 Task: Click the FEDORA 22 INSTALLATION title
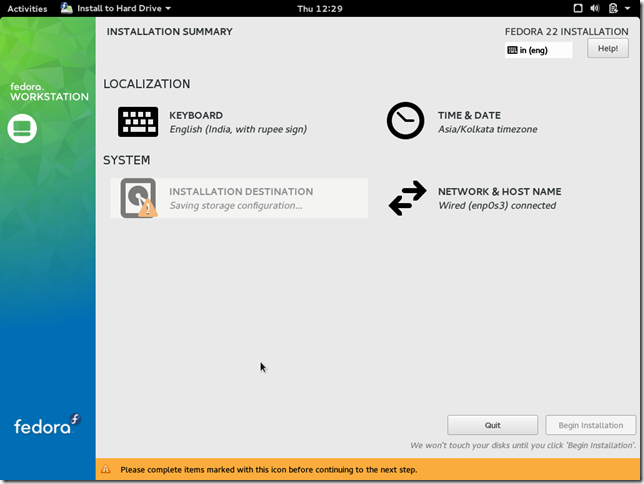pyautogui.click(x=566, y=32)
